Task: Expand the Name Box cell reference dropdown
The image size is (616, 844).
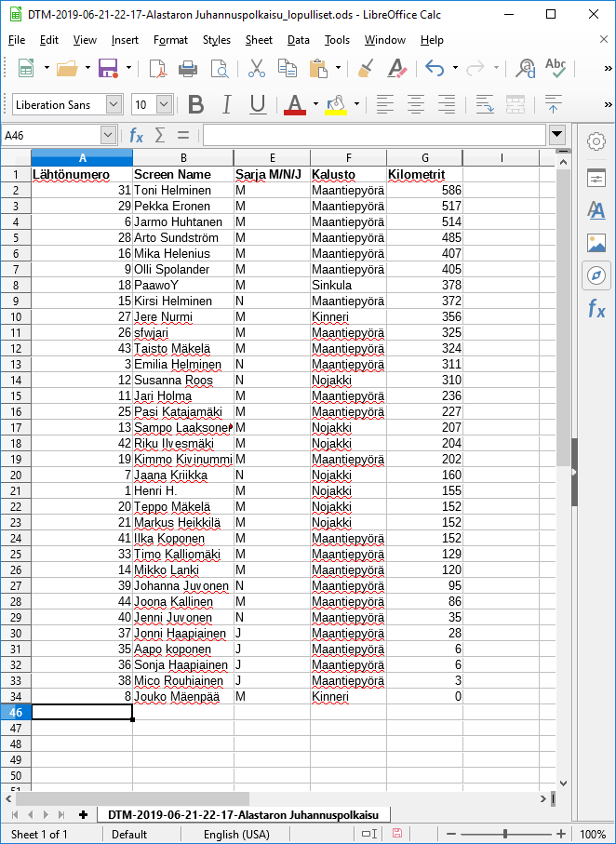Action: [x=108, y=135]
